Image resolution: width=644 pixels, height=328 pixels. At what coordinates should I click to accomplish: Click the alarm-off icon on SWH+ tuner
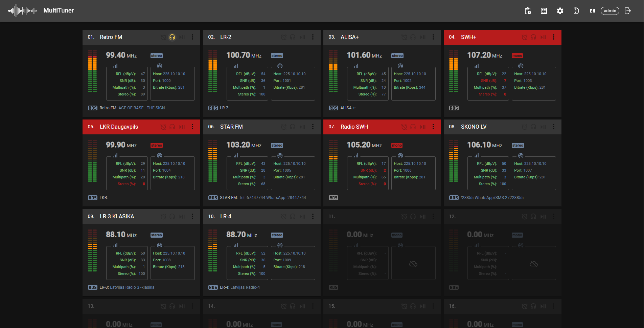point(524,37)
